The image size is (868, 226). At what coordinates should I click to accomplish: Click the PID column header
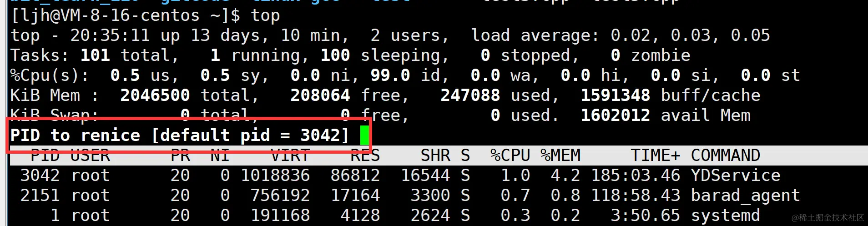point(45,156)
